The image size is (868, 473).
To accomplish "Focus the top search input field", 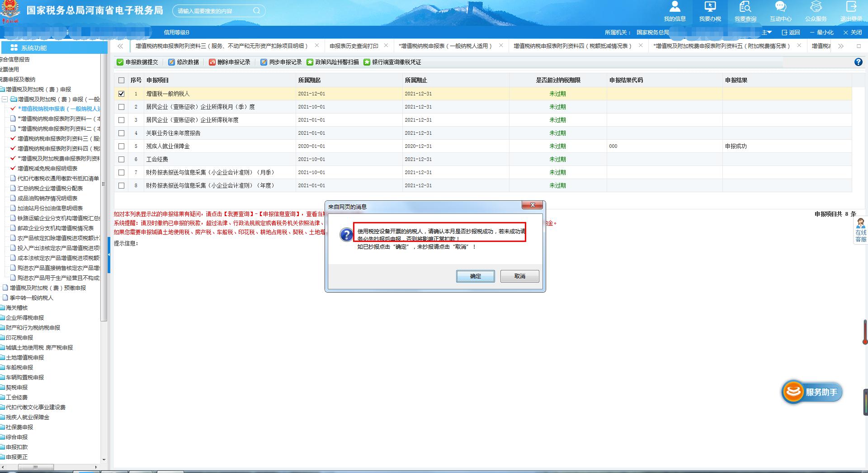I will tap(212, 10).
